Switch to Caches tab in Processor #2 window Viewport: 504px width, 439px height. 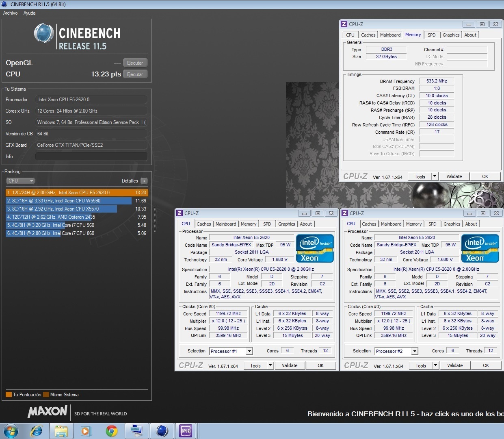[369, 224]
